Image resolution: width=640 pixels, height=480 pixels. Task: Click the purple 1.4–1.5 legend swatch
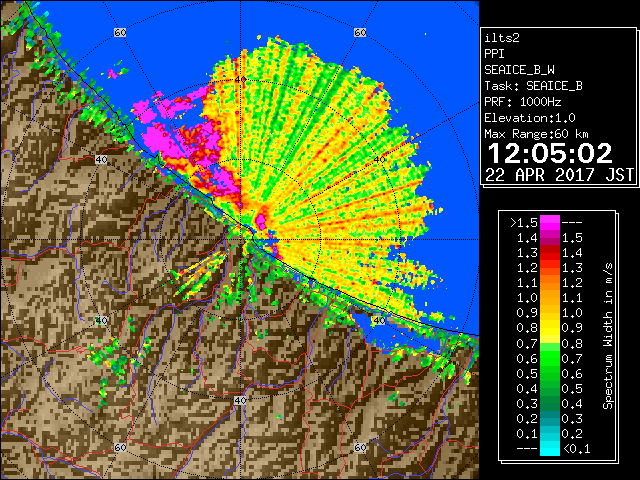point(549,238)
